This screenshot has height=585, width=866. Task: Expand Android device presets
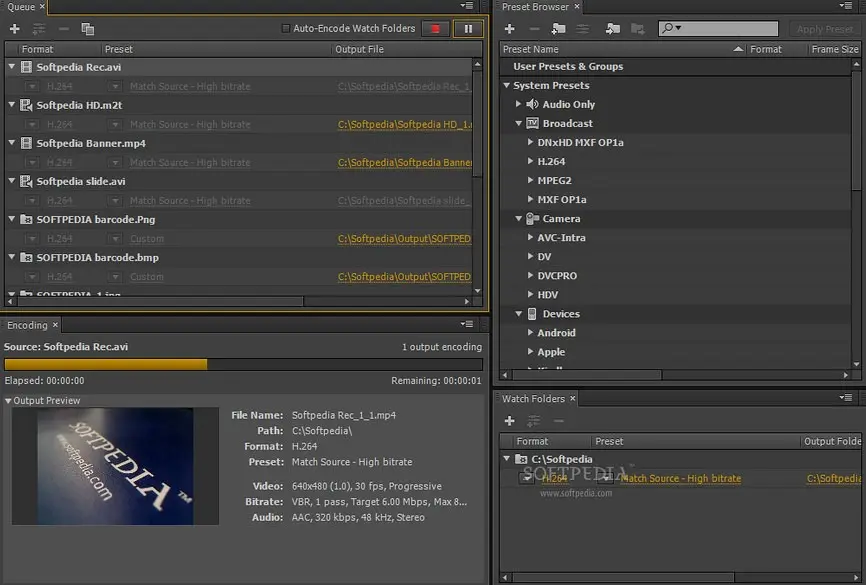coord(530,333)
